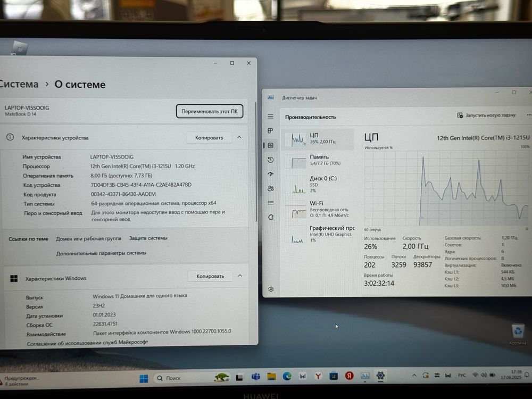This screenshot has width=532, height=399.
Task: Click product ID 00342-43371-86430-AAOEM
Action: coord(123,194)
